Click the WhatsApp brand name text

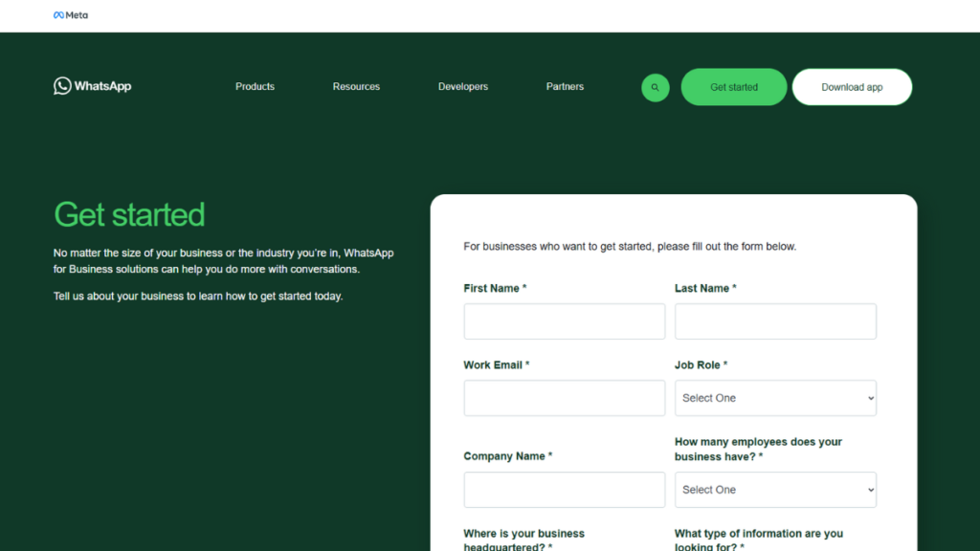(105, 86)
